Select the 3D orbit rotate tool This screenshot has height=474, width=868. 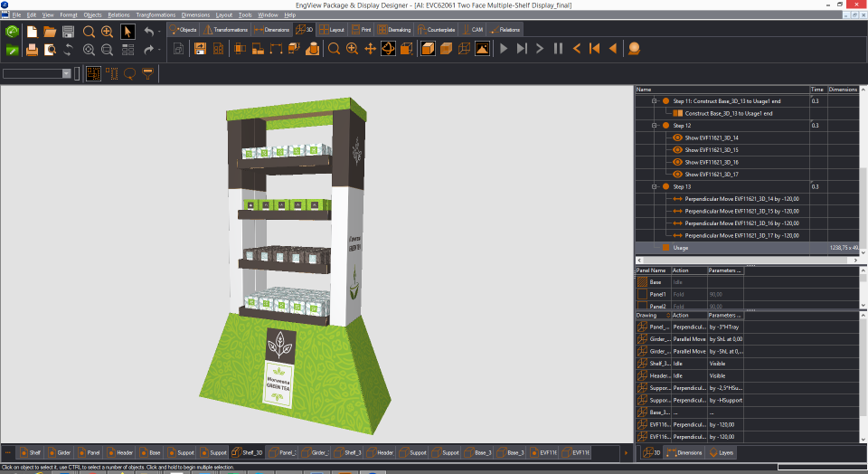pyautogui.click(x=387, y=48)
